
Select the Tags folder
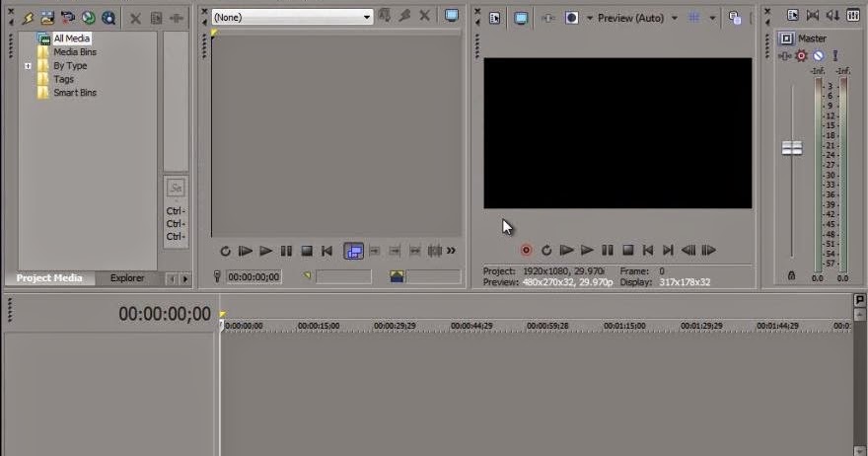tap(64, 79)
